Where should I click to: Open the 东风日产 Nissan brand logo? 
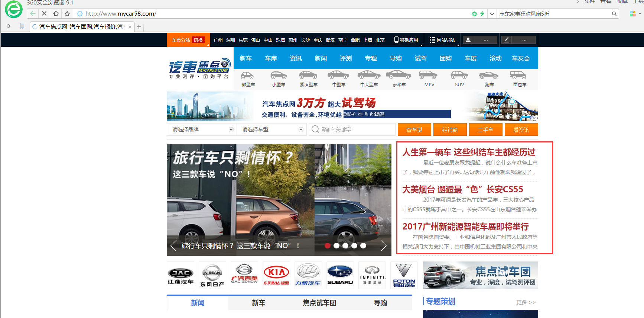pyautogui.click(x=212, y=275)
